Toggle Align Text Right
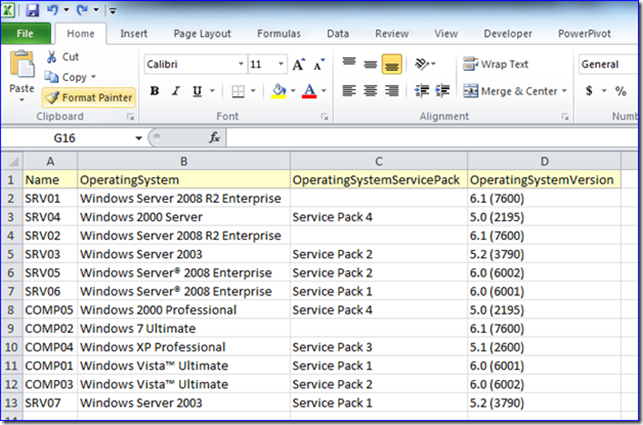 click(392, 91)
